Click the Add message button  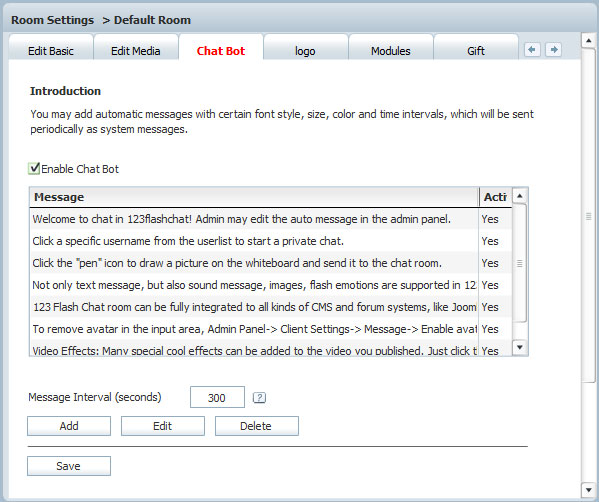(69, 426)
